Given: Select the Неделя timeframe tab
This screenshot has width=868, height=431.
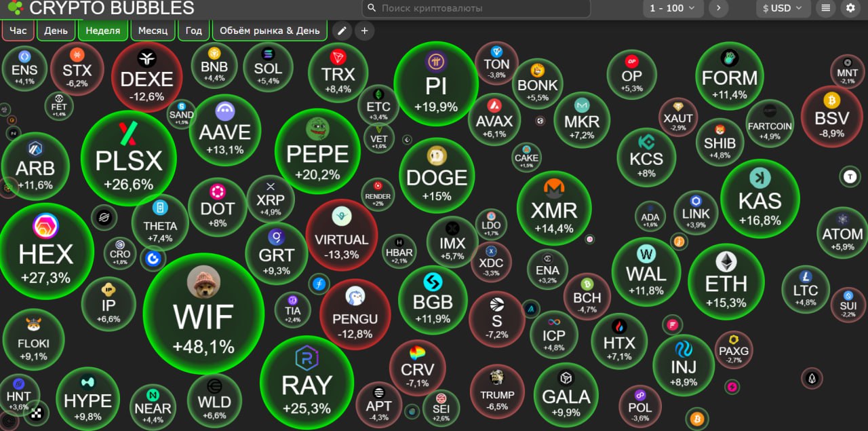Looking at the screenshot, I should coord(103,31).
